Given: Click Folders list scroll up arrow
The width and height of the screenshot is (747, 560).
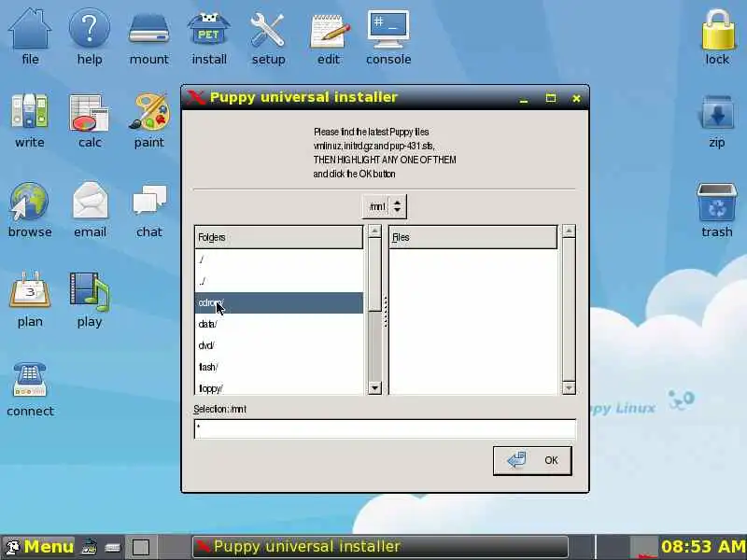Looking at the screenshot, I should pos(375,231).
